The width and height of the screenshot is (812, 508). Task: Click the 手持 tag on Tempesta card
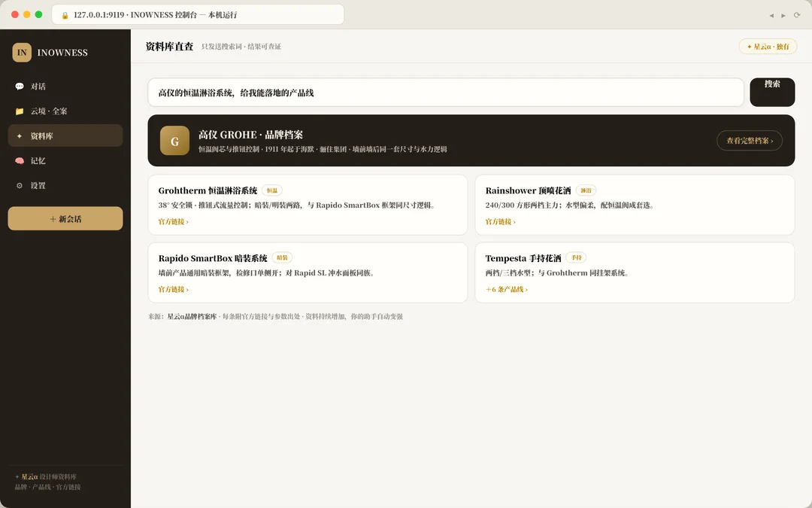pos(576,257)
